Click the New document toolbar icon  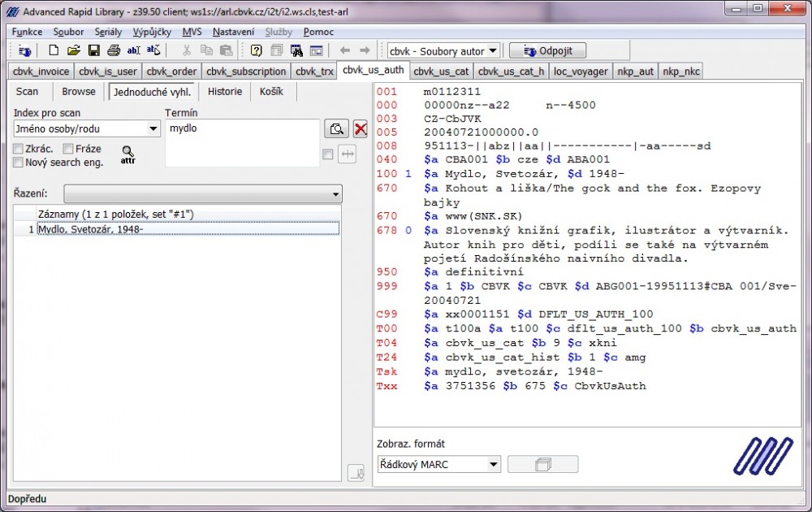pyautogui.click(x=54, y=50)
